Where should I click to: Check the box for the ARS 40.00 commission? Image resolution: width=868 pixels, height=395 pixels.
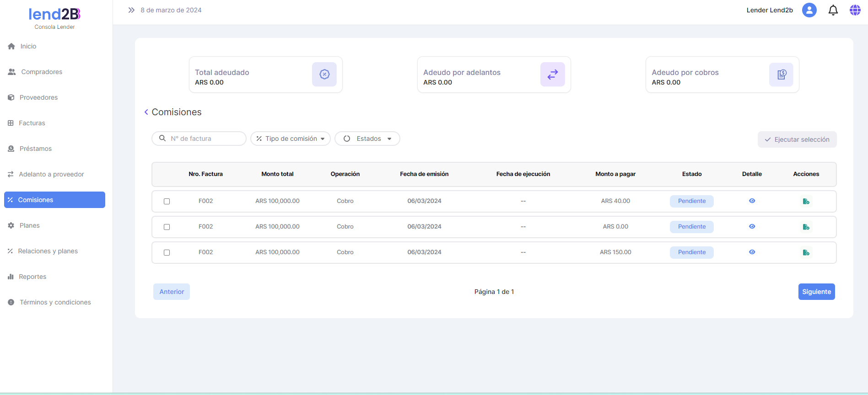pyautogui.click(x=167, y=201)
